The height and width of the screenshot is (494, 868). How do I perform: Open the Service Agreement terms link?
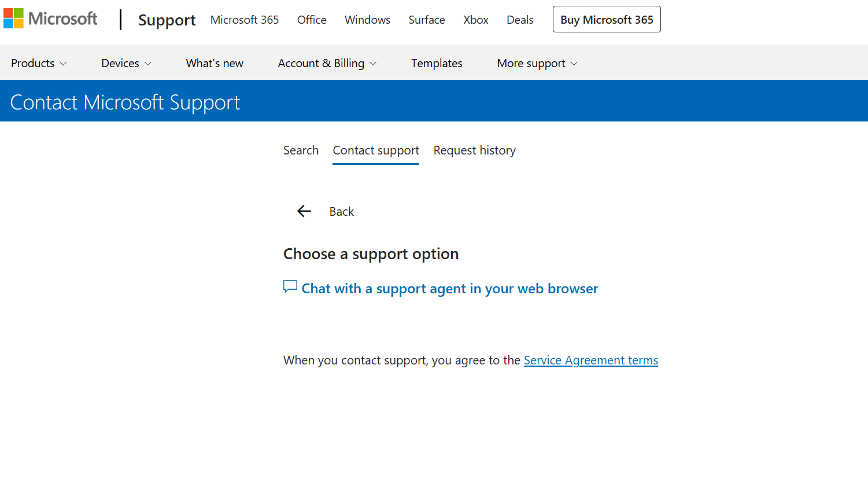590,360
